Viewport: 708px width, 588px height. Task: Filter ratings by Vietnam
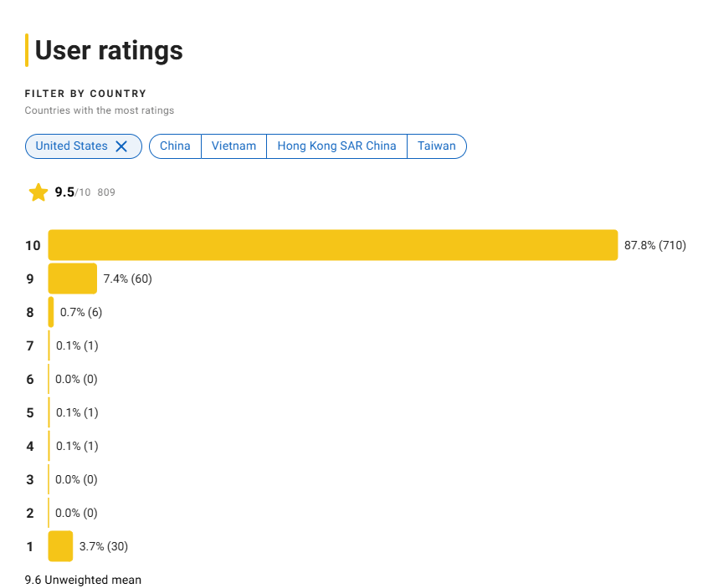(233, 146)
